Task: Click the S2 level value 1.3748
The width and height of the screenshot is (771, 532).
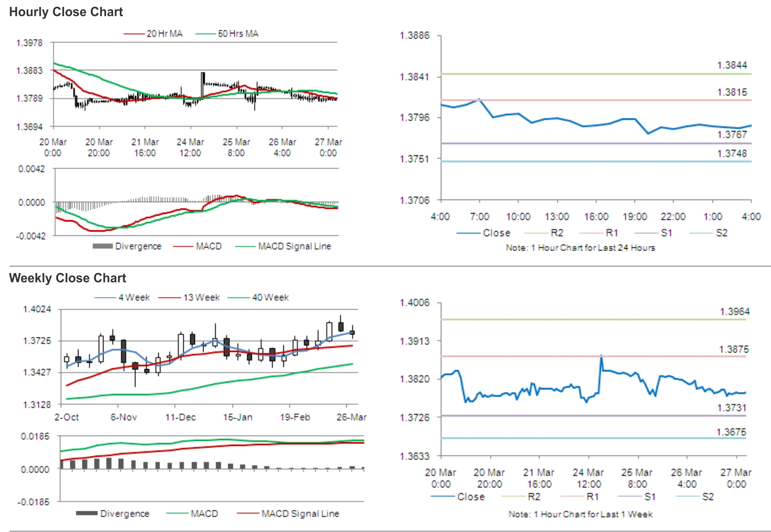Action: tap(732, 153)
